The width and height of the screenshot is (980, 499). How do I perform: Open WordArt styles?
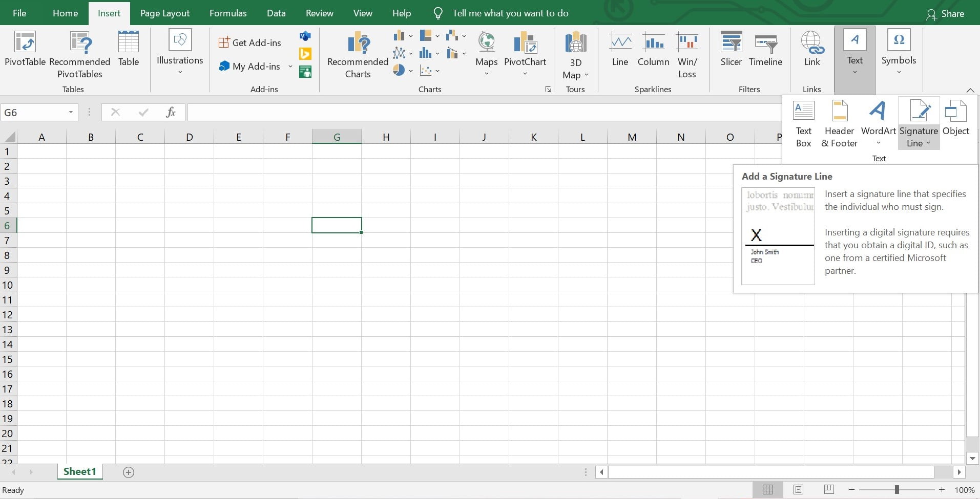pos(878,123)
